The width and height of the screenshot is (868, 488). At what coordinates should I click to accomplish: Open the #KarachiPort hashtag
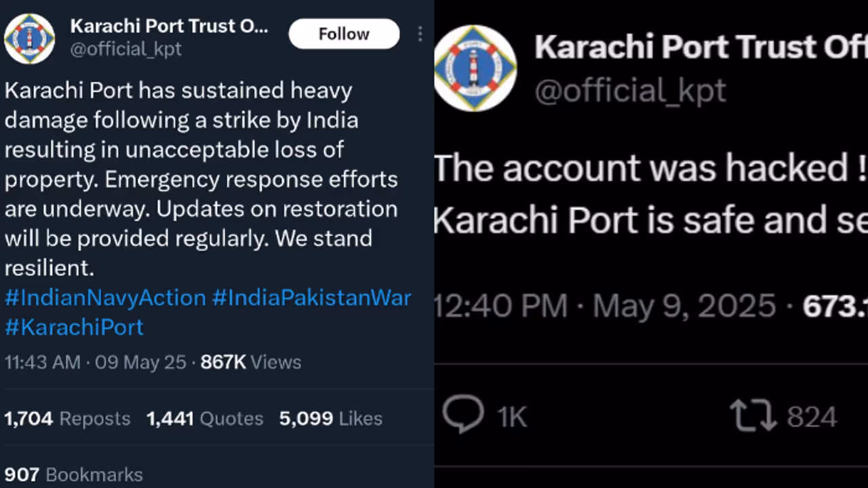pyautogui.click(x=74, y=327)
